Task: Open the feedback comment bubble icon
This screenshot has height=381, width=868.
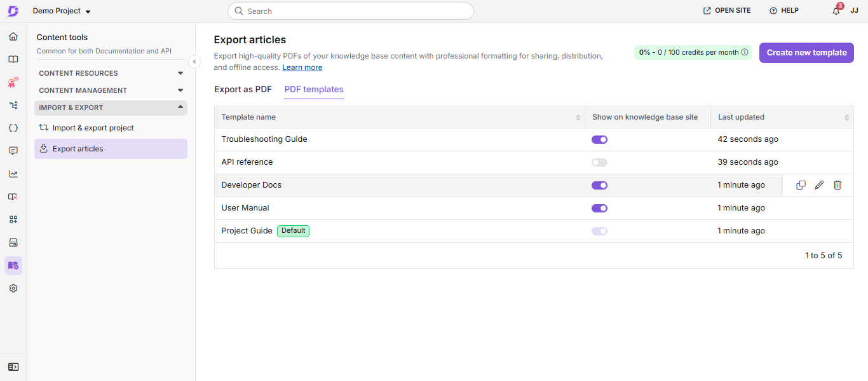Action: [x=13, y=151]
